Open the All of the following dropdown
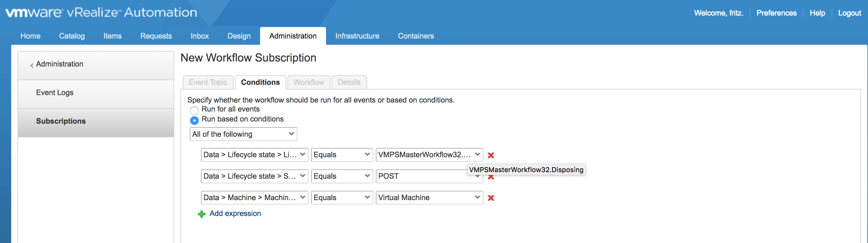 point(243,134)
